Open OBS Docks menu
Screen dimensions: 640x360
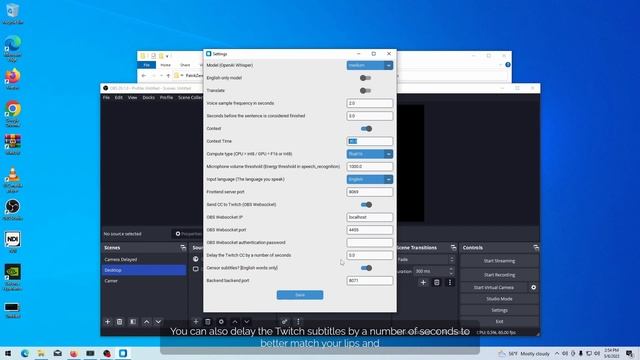pos(149,98)
